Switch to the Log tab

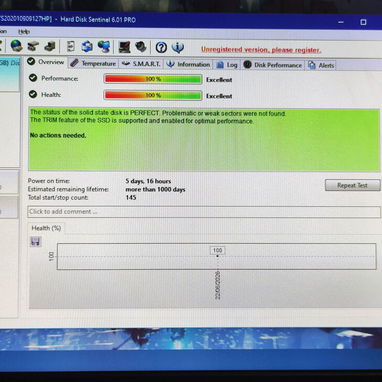[x=227, y=65]
